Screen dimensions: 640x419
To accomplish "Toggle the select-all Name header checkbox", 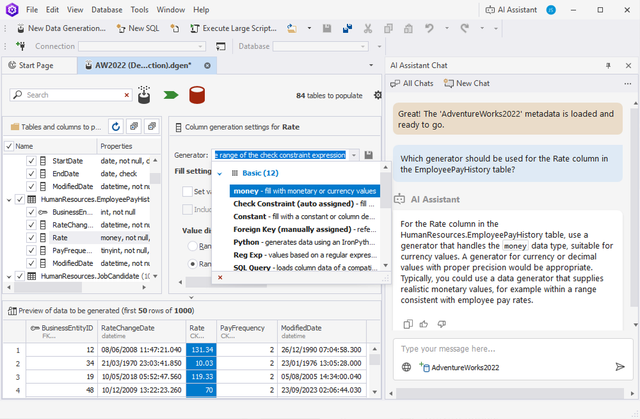I will (9, 146).
